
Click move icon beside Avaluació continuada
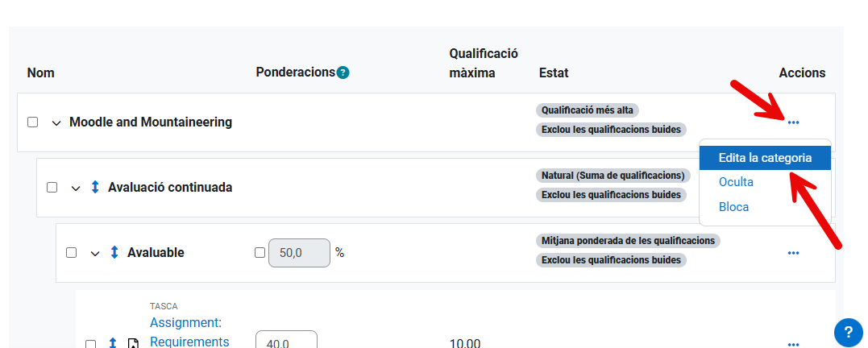pos(95,187)
